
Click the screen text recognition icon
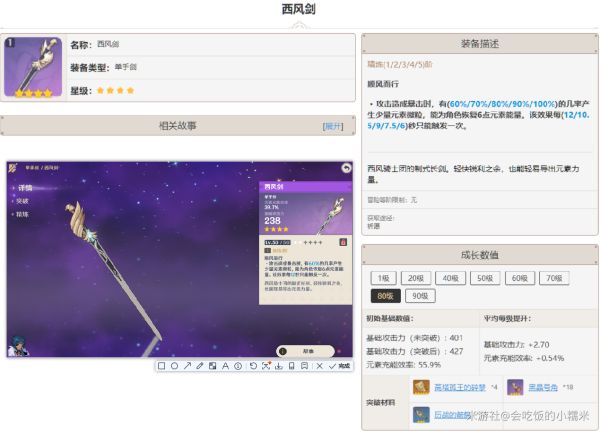click(x=266, y=366)
